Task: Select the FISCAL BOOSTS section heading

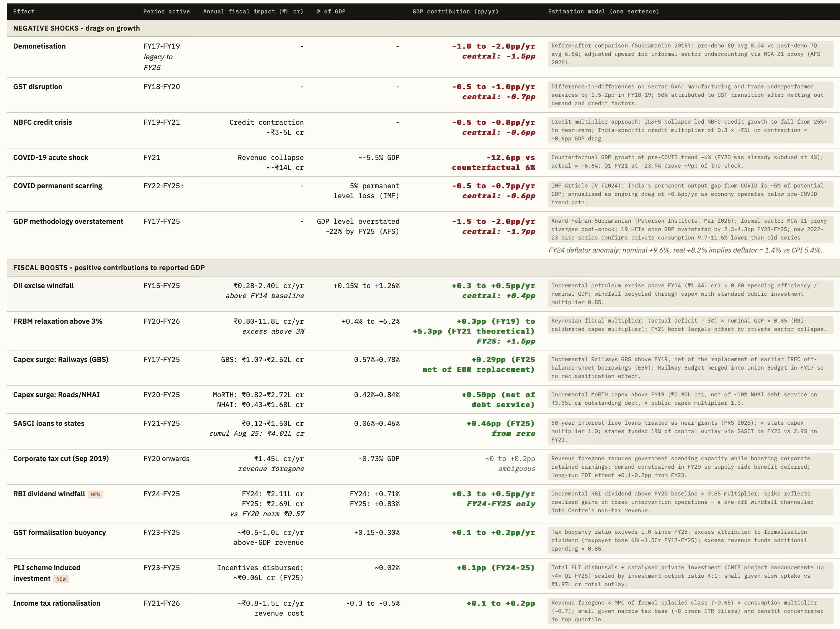Action: (109, 268)
